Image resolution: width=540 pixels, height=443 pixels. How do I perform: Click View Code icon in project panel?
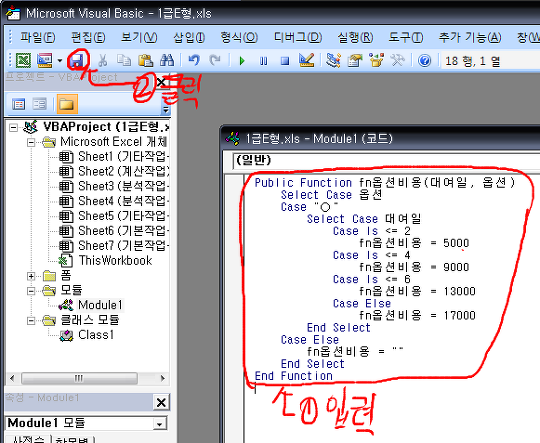pos(19,104)
